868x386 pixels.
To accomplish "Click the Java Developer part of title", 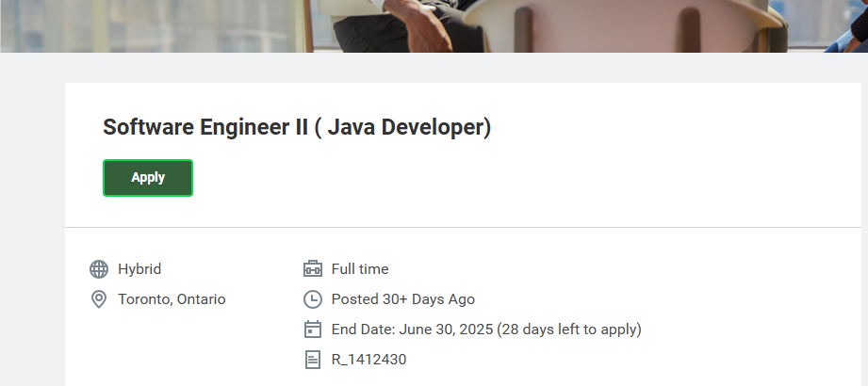I will pyautogui.click(x=409, y=127).
